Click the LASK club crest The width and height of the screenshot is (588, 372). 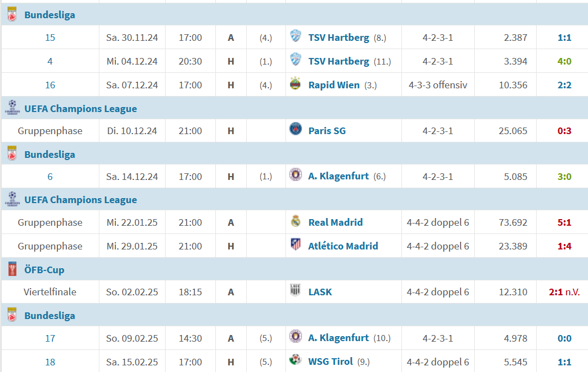tap(295, 290)
